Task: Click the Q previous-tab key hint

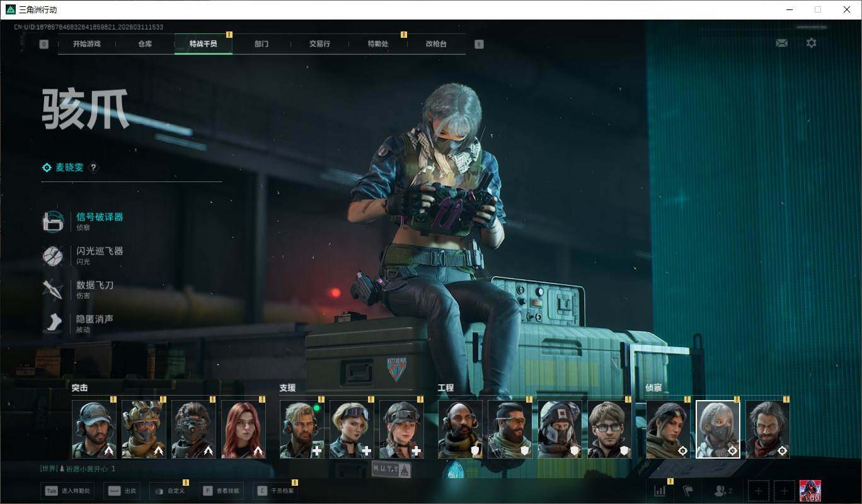Action: coord(43,44)
